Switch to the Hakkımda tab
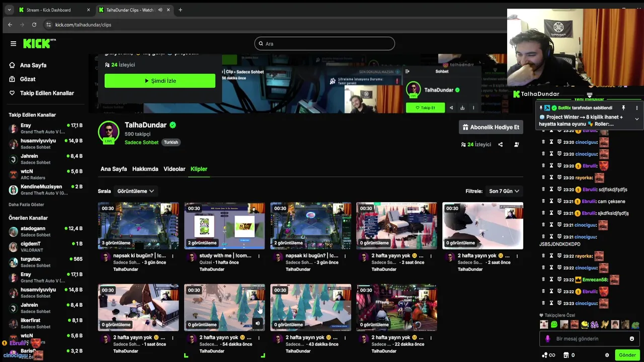 coord(145,169)
